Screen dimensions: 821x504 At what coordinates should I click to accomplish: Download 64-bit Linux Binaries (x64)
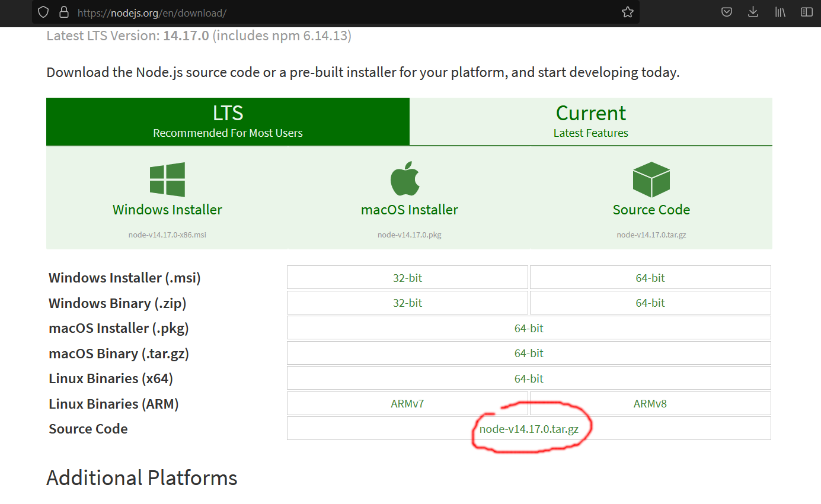tap(529, 378)
